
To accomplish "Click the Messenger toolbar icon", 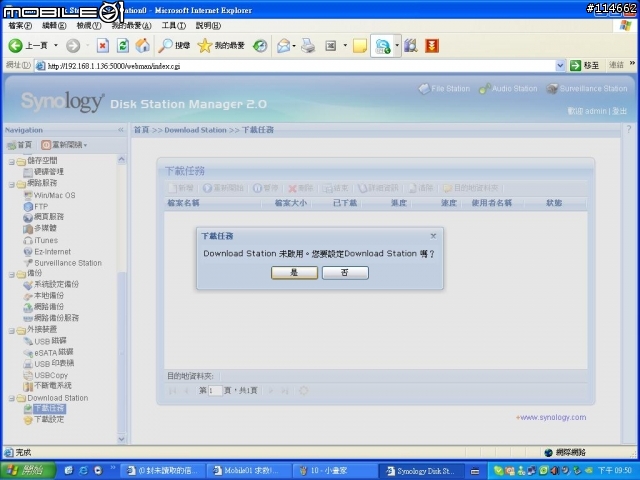I will click(382, 46).
